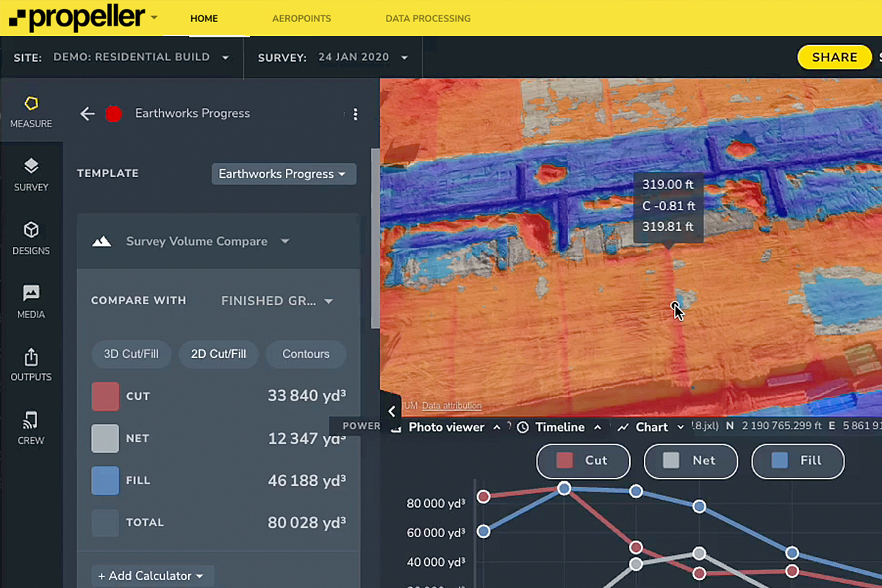Open the Crew cast icon
Screen dimensions: 882x588
click(x=31, y=420)
